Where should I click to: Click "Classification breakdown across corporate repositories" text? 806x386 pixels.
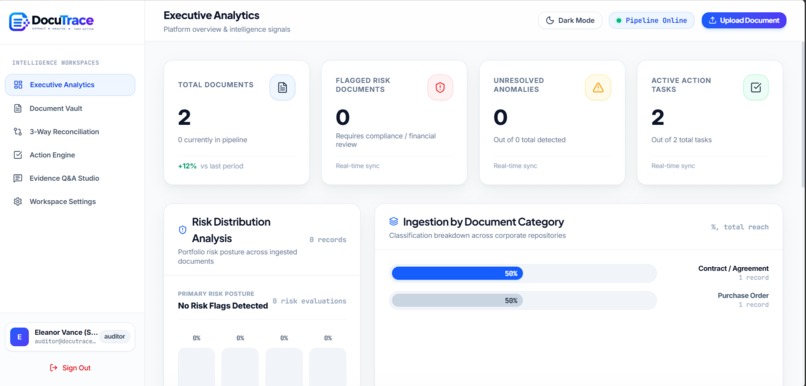(x=478, y=235)
